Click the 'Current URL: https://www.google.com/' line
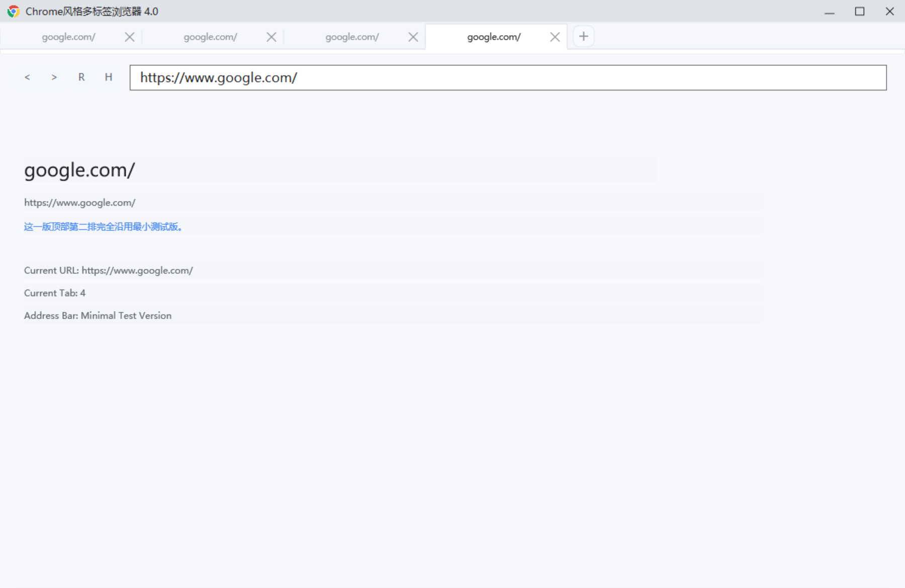 click(109, 270)
